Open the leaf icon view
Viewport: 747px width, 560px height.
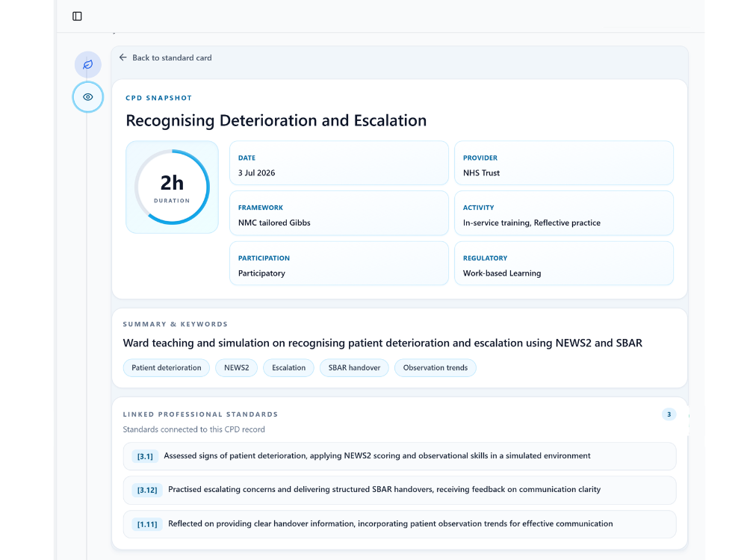pos(87,64)
